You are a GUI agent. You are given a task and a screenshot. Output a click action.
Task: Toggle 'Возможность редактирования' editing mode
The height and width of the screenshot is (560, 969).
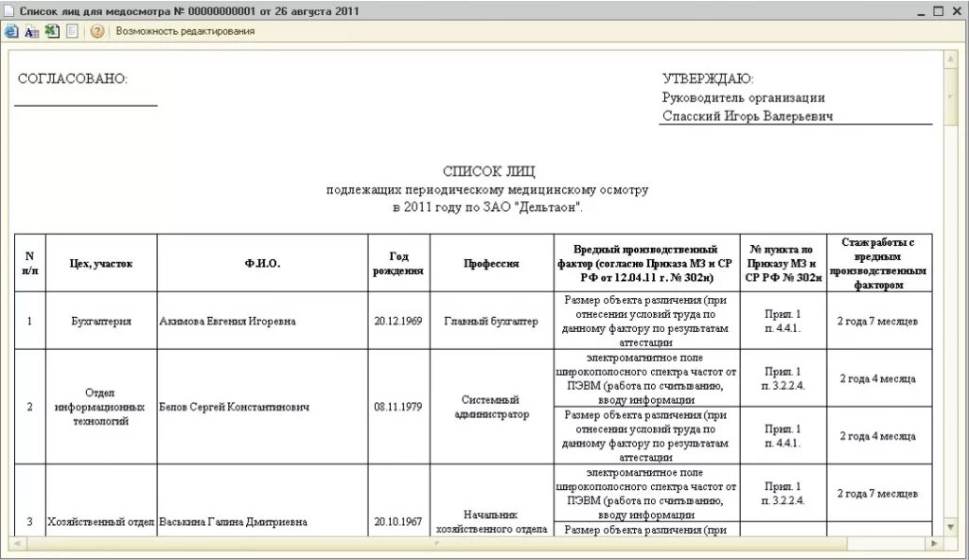click(185, 31)
